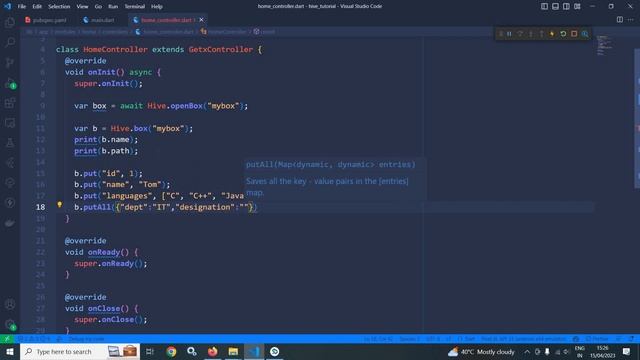Click 'HomeController' class name in code

click(x=116, y=49)
